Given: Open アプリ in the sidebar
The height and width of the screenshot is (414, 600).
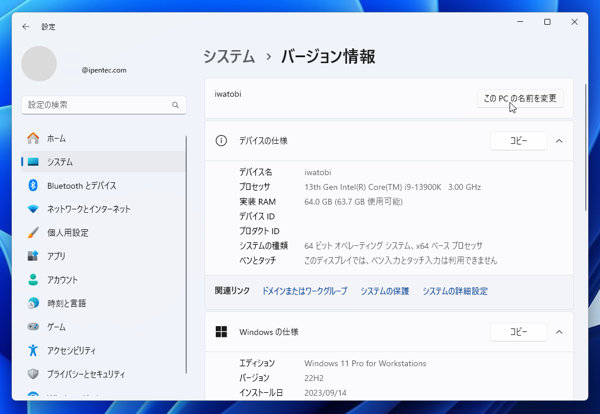Looking at the screenshot, I should pyautogui.click(x=103, y=256).
